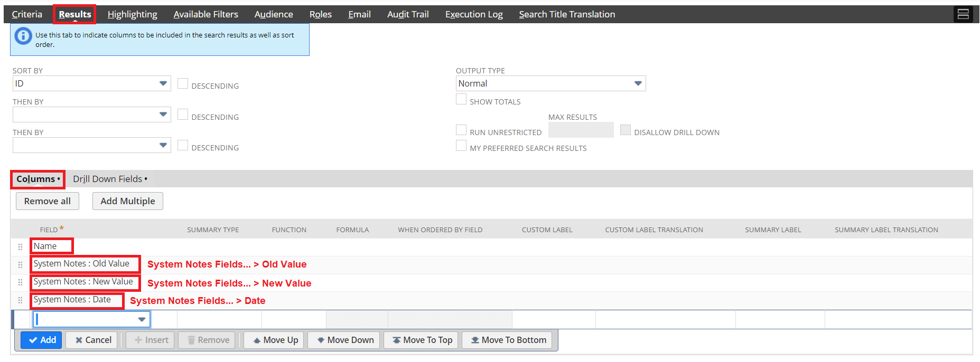Switch to the Drill Down Fields subtab

point(110,179)
